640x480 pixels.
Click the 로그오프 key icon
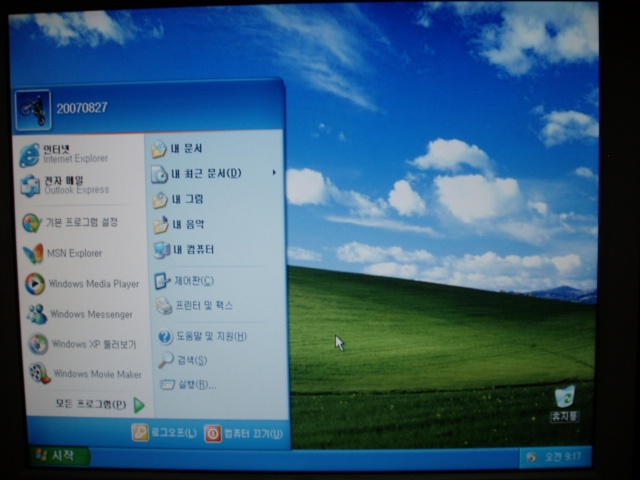point(140,433)
